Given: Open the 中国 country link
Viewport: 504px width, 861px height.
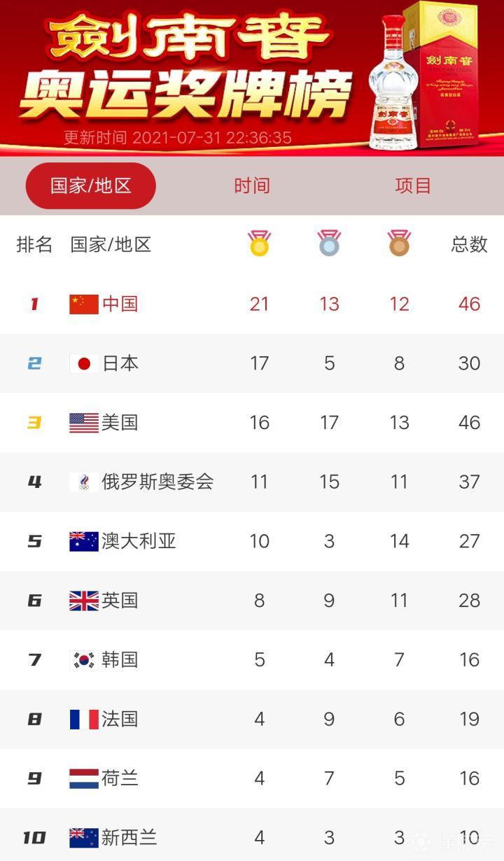Looking at the screenshot, I should [120, 304].
